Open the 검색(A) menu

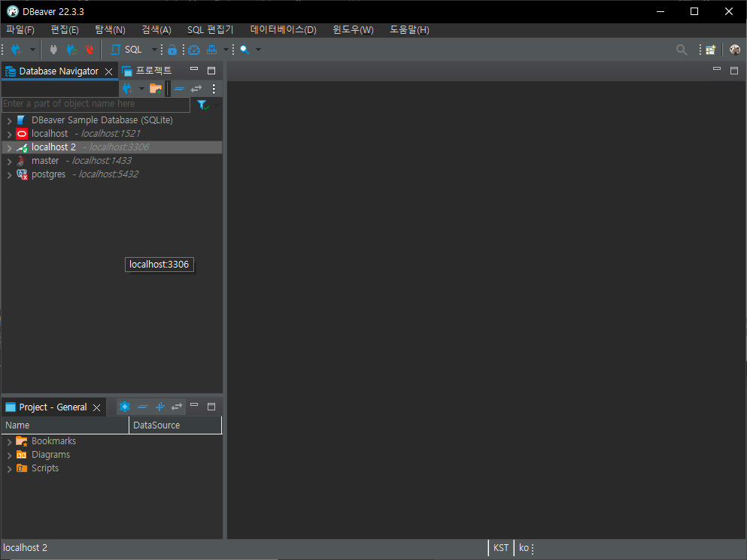156,30
